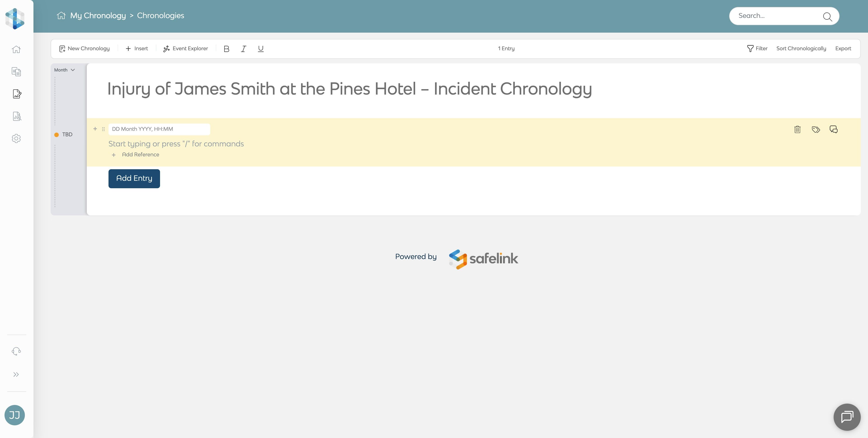The image size is (868, 438).
Task: Delete entry with trash icon
Action: point(797,129)
